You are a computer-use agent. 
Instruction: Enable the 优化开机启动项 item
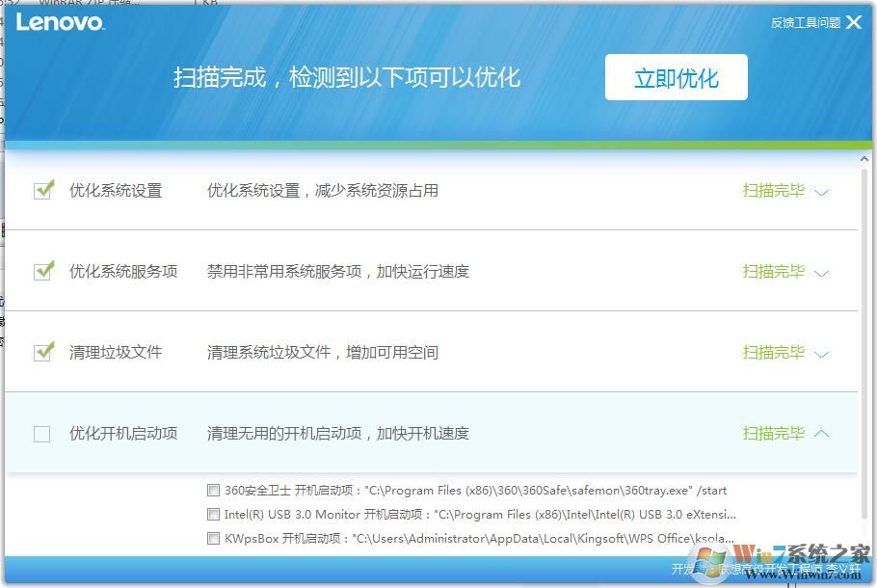pos(42,434)
